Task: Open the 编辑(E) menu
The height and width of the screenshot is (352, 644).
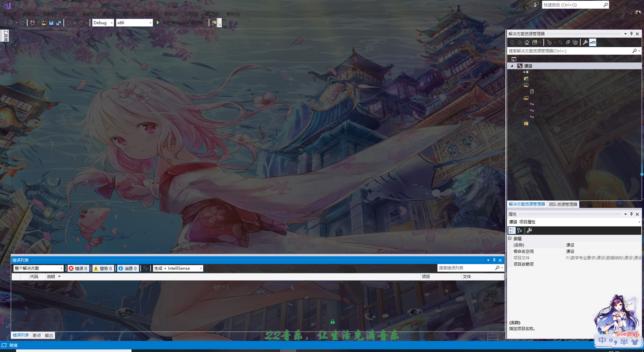Action: coord(29,14)
